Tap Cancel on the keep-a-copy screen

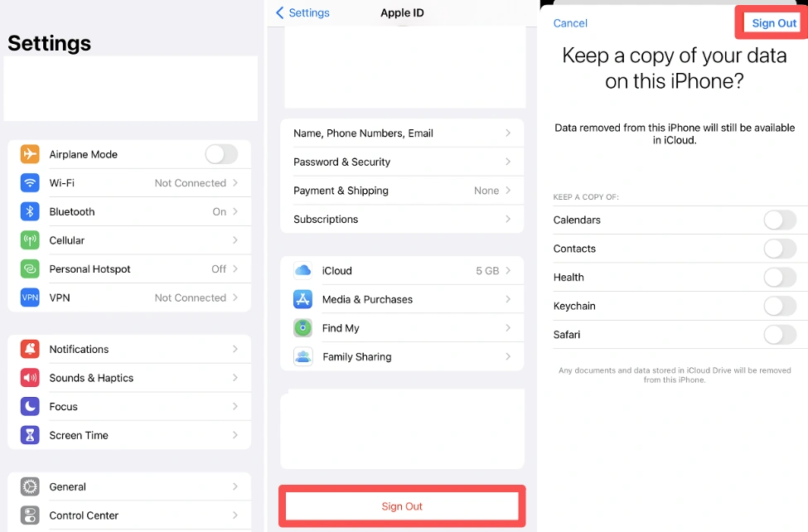tap(570, 23)
